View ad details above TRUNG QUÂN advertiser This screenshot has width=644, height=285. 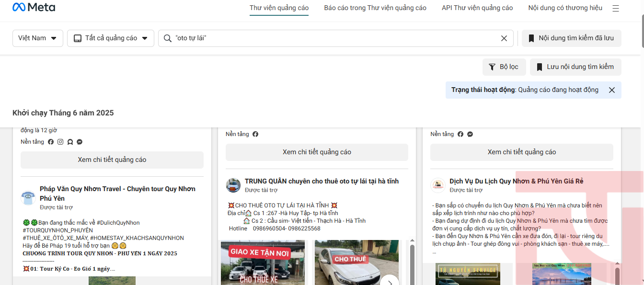coord(317,152)
